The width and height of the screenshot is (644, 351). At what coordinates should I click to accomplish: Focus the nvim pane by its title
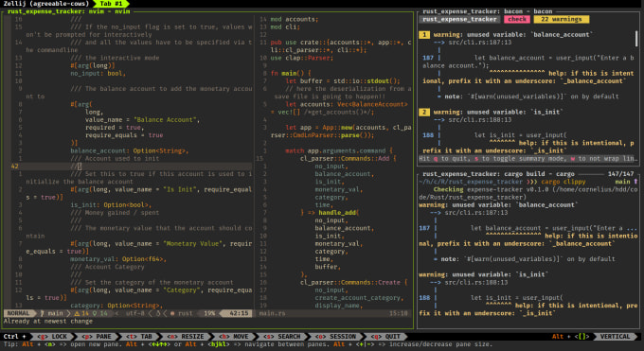coord(68,11)
